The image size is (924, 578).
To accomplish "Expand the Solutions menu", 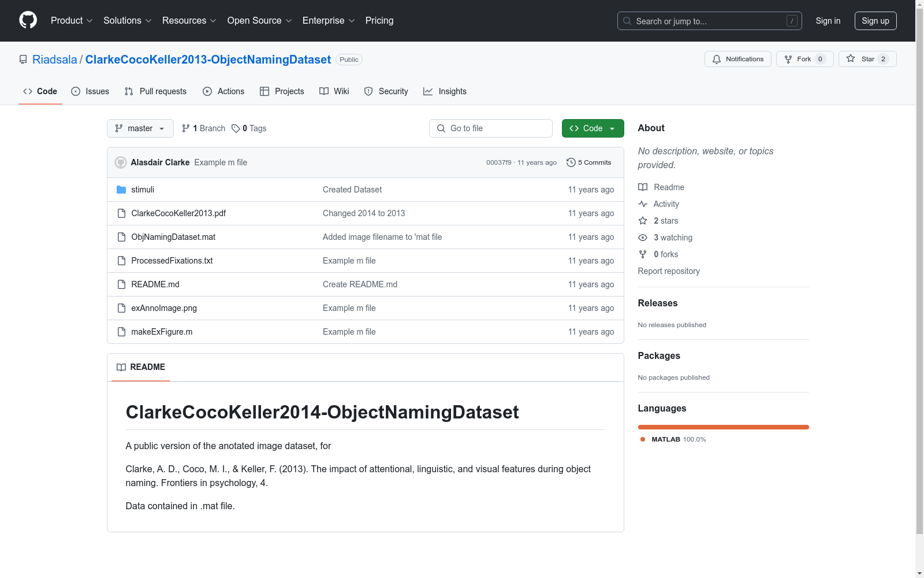I will pos(128,21).
